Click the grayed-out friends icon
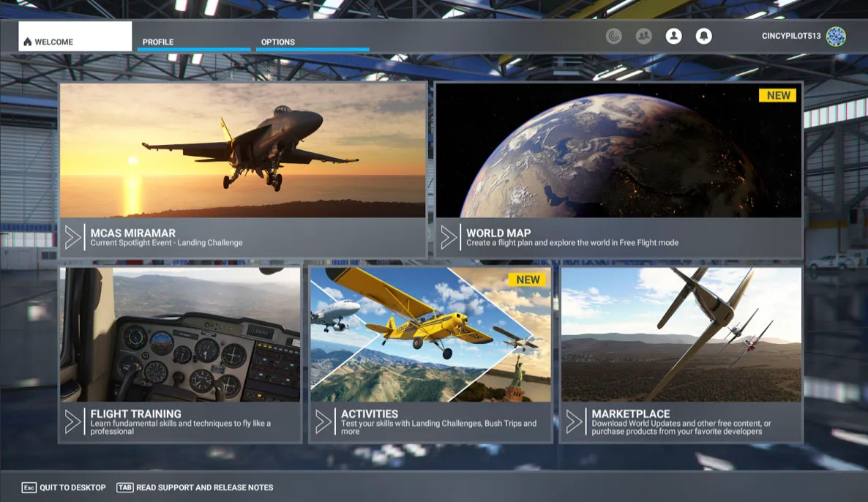Screen dimensions: 868x502 tap(643, 35)
